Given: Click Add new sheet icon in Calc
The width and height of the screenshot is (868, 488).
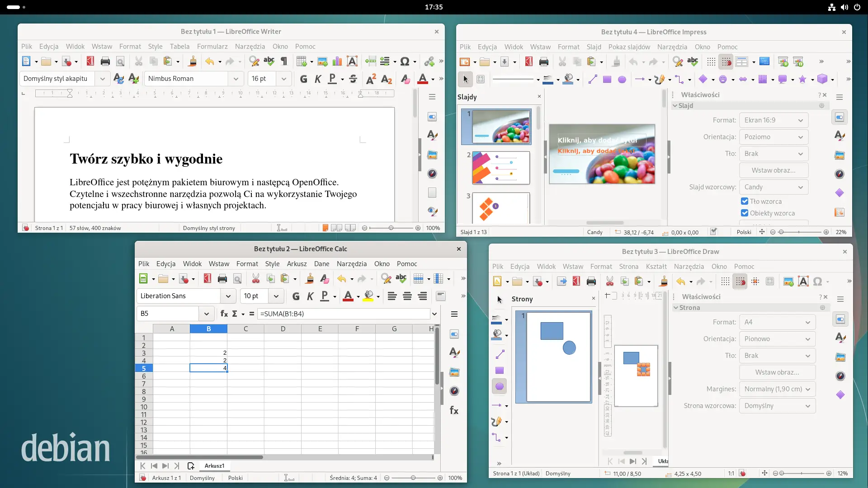Looking at the screenshot, I should pos(191,466).
